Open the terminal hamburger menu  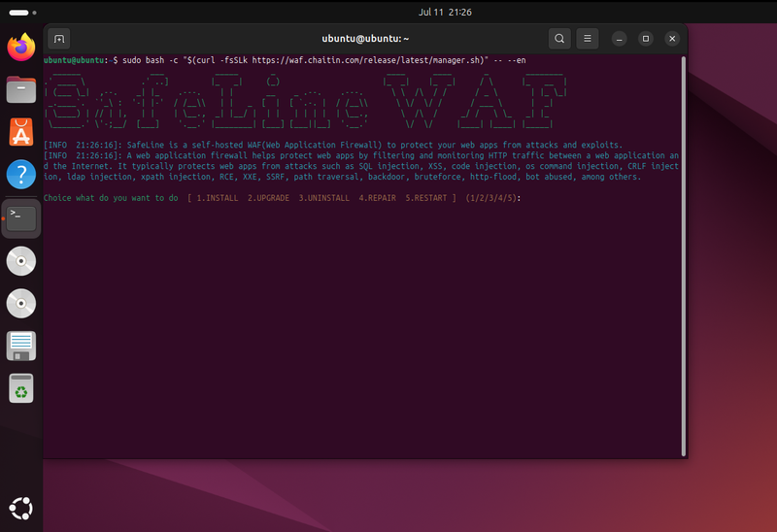click(588, 39)
